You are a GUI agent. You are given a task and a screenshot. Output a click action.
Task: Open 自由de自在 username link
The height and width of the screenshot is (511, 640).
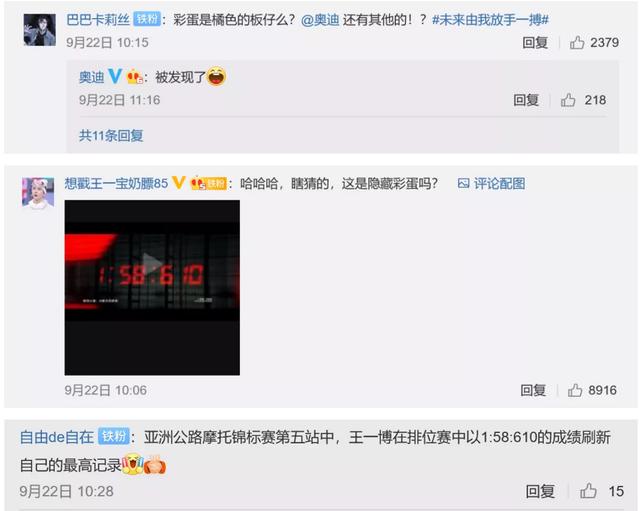click(57, 437)
